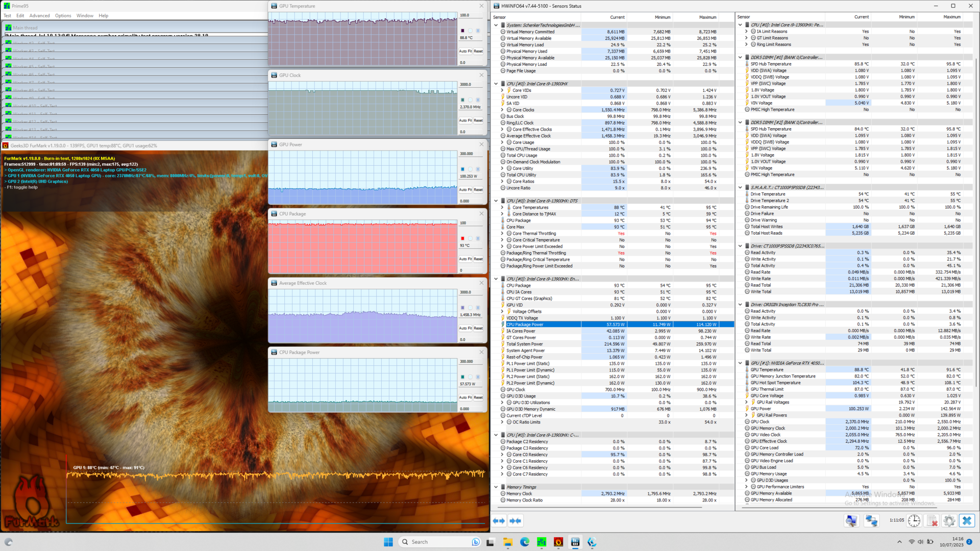
Task: Collapse the S.M.A.R.T. drive sensor group
Action: click(740, 187)
